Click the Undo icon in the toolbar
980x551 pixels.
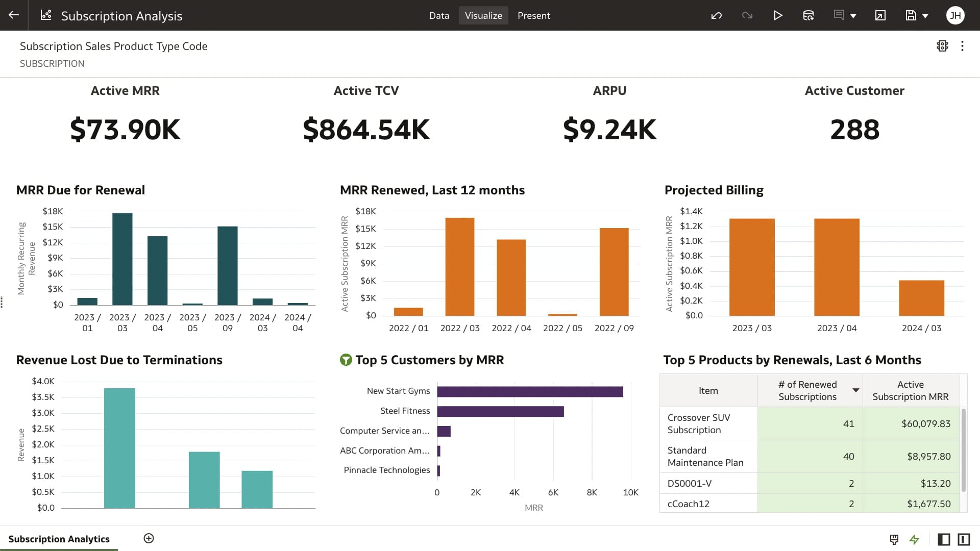click(x=717, y=15)
